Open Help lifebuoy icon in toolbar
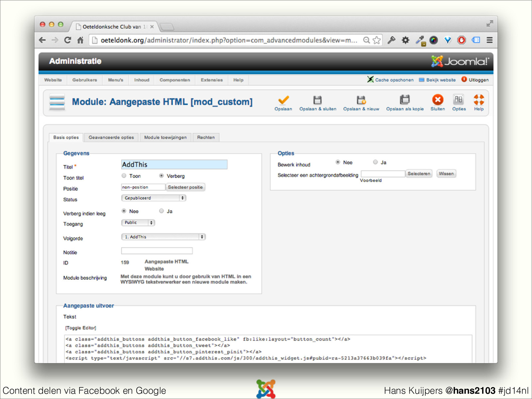The height and width of the screenshot is (399, 532). pos(479,99)
